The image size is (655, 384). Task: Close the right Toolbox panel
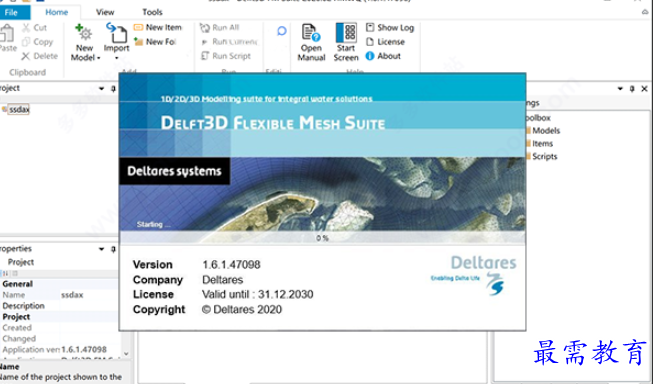(645, 89)
